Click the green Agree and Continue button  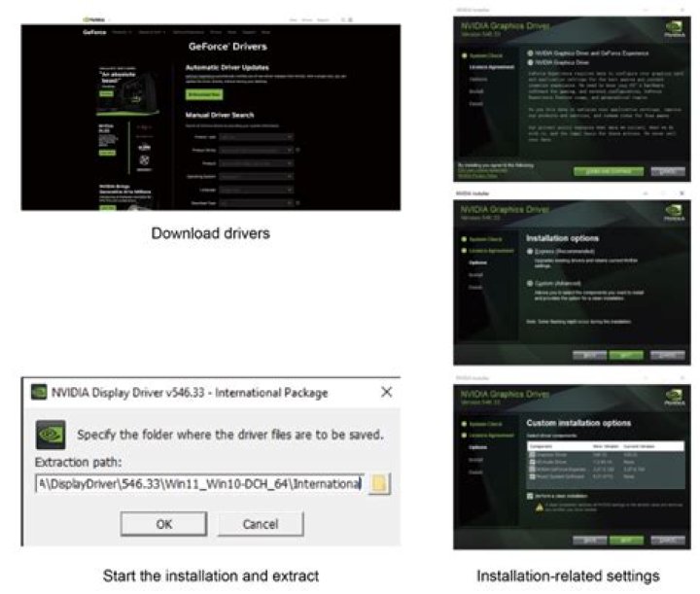click(609, 171)
